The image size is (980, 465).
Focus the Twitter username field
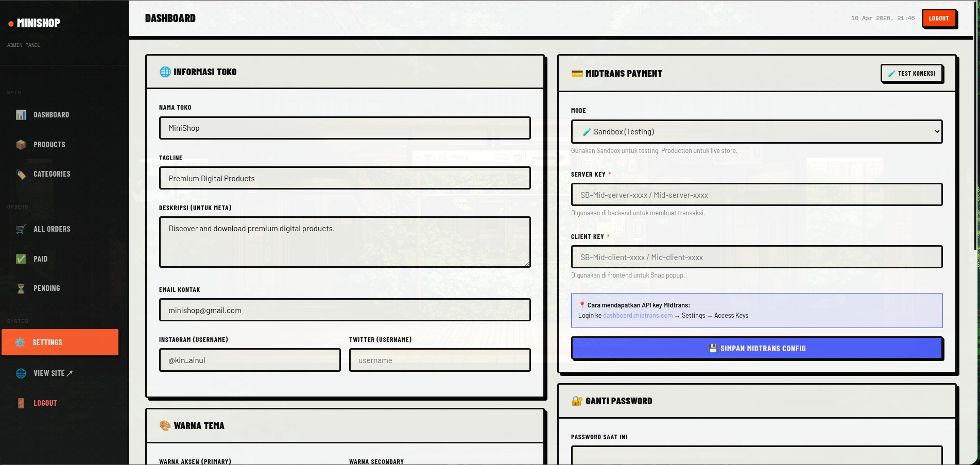tap(439, 360)
